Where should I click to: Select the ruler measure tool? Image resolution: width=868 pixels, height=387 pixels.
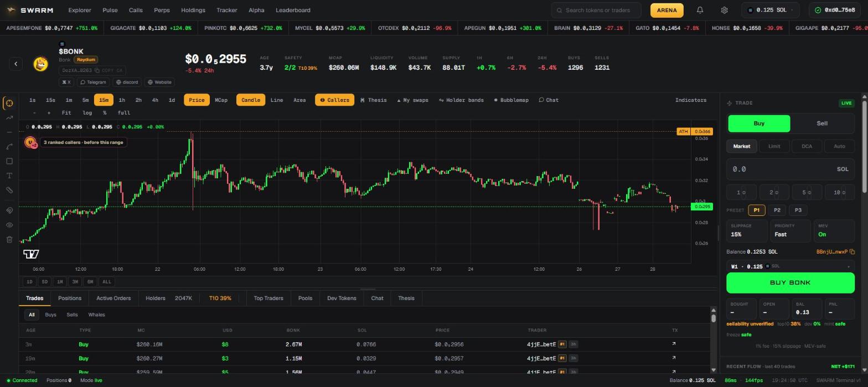tap(9, 190)
